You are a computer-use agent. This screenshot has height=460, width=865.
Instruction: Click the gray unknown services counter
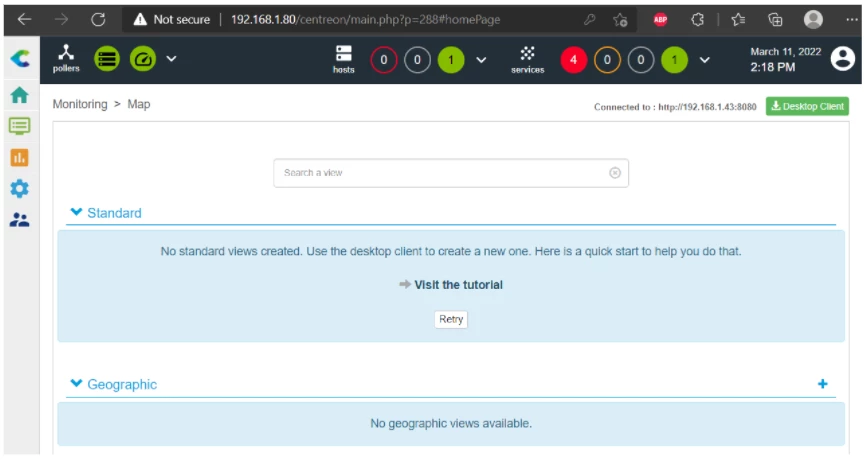(x=640, y=60)
